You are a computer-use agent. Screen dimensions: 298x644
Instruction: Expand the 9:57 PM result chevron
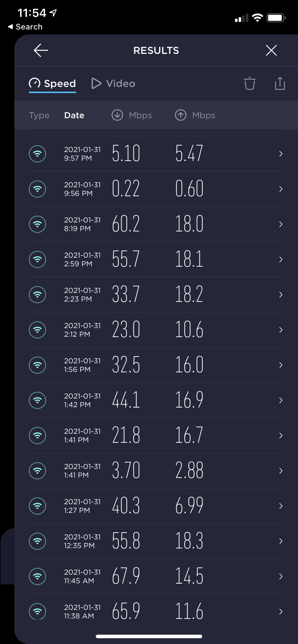[281, 154]
